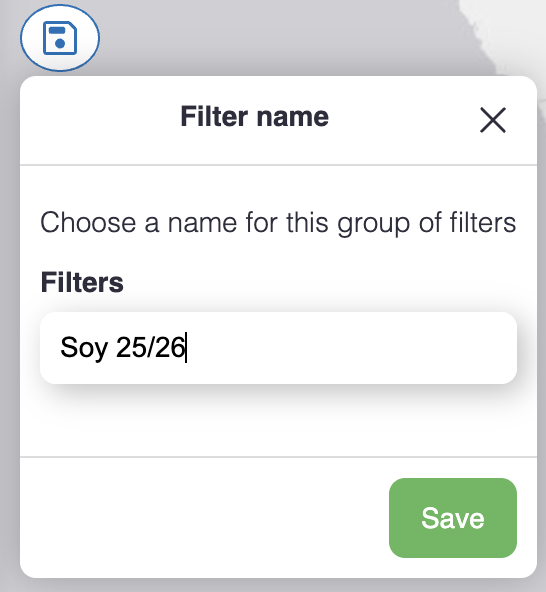Image resolution: width=546 pixels, height=592 pixels.
Task: Focus the text box containing Soy 25/26
Action: [x=278, y=348]
